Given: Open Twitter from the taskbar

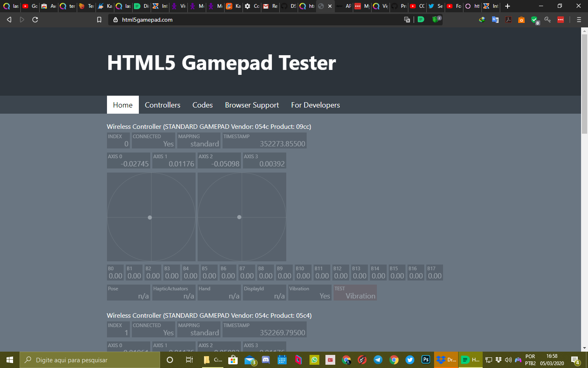Looking at the screenshot, I should [410, 360].
